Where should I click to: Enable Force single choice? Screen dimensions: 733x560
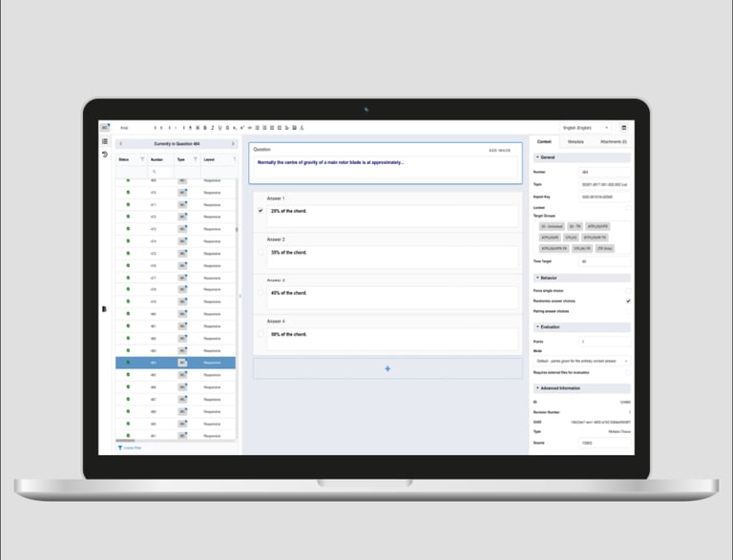click(628, 291)
